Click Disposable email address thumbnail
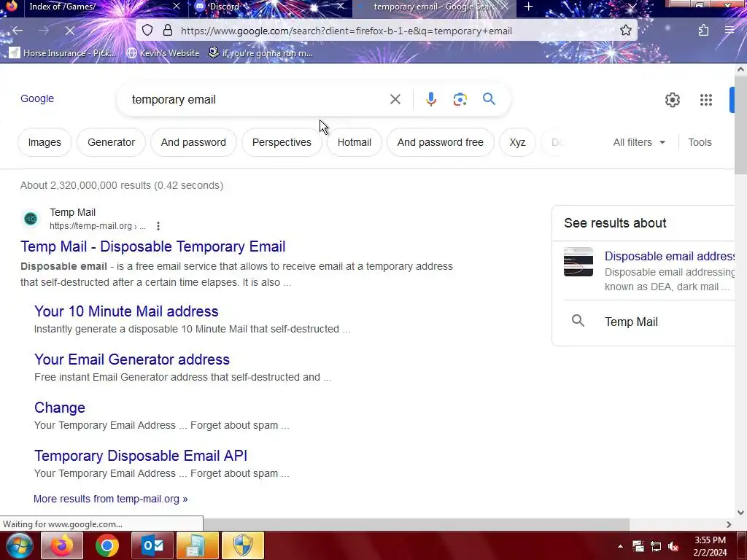Screen dimensions: 747x560 click(578, 262)
